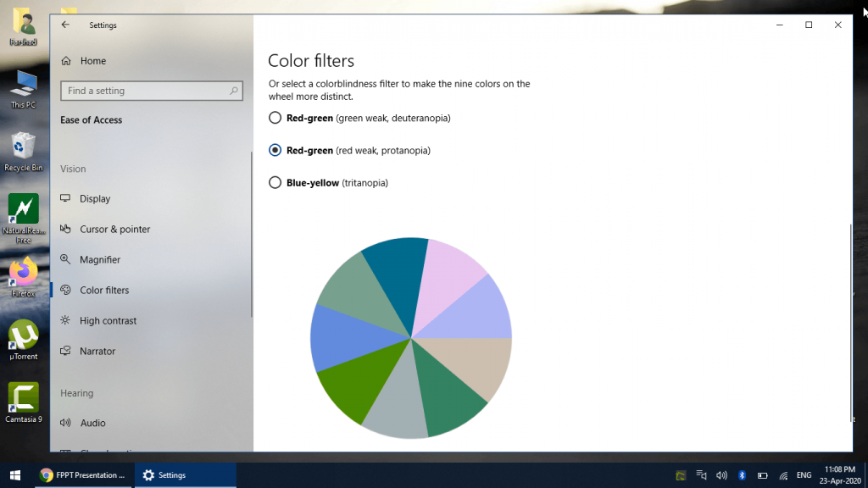Screen dimensions: 868x488
Task: Click the back arrow in Settings
Action: pyautogui.click(x=67, y=25)
